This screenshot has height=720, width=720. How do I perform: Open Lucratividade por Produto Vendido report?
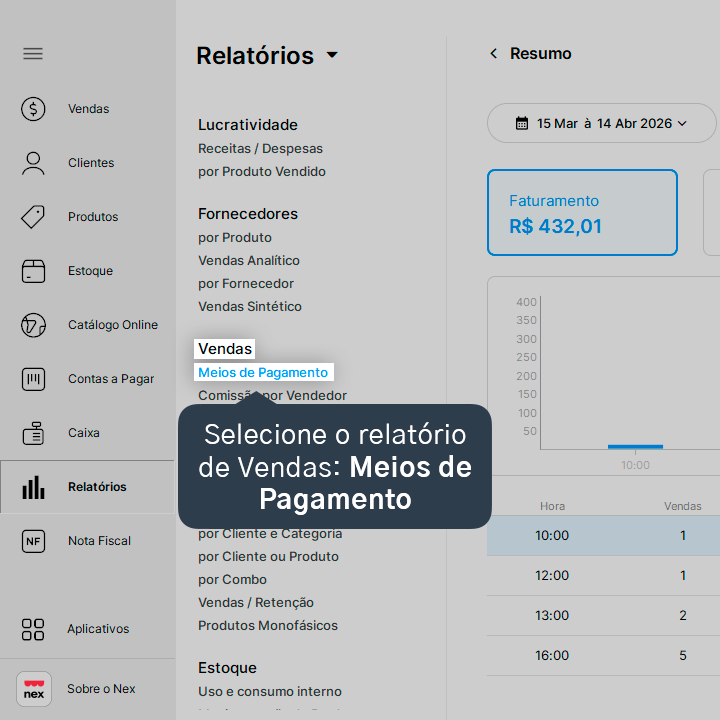pos(262,172)
